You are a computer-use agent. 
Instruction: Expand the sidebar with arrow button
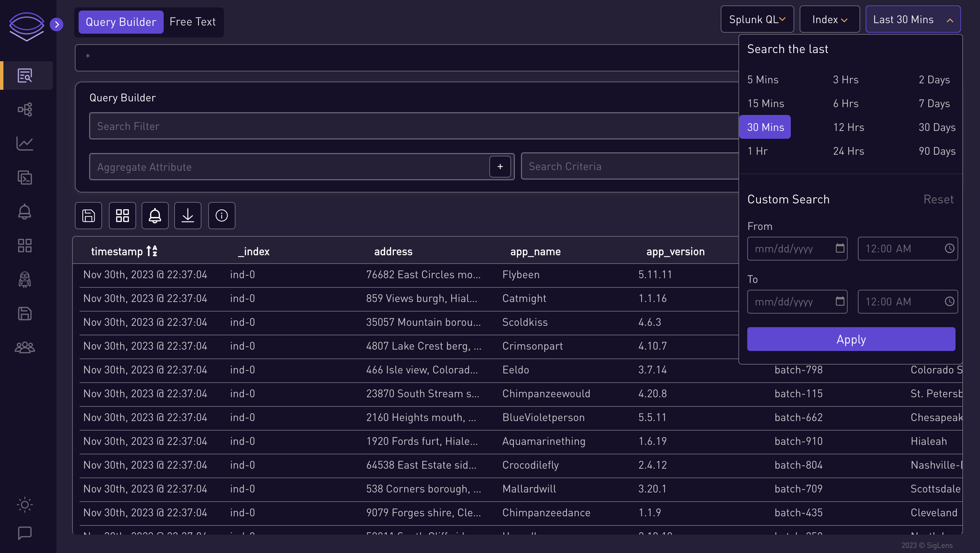(56, 24)
